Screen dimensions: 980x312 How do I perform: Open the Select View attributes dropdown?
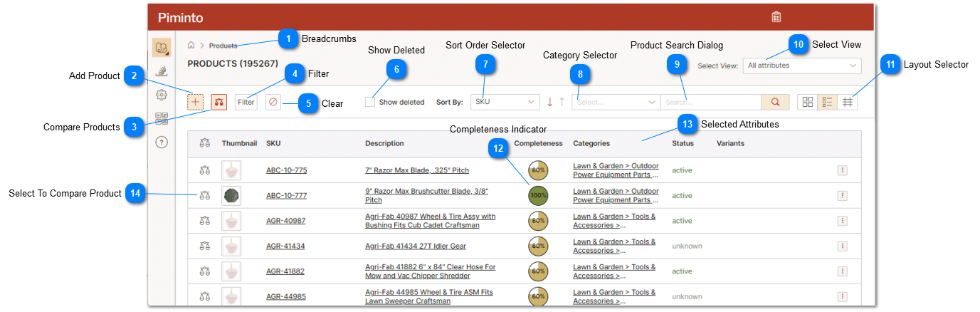click(x=801, y=66)
